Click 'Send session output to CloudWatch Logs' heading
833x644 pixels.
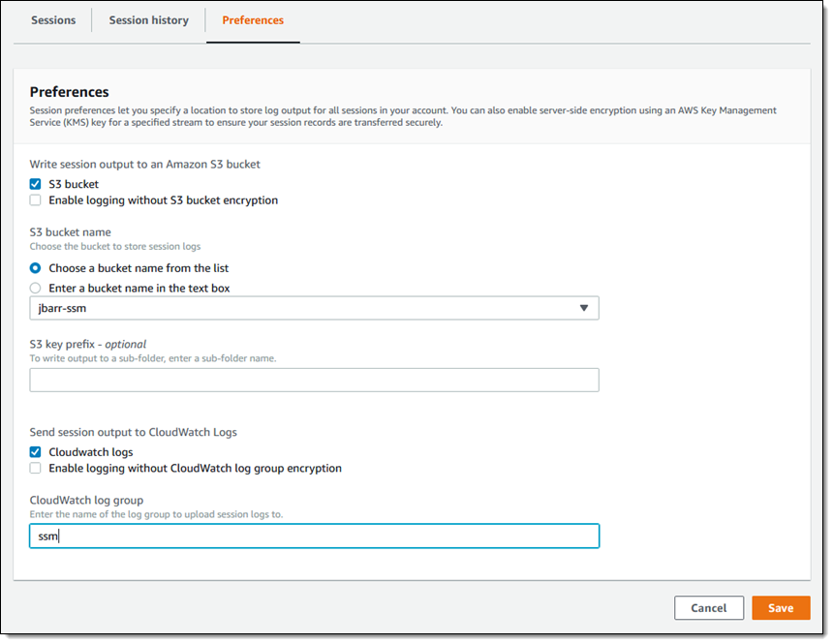[x=133, y=432]
